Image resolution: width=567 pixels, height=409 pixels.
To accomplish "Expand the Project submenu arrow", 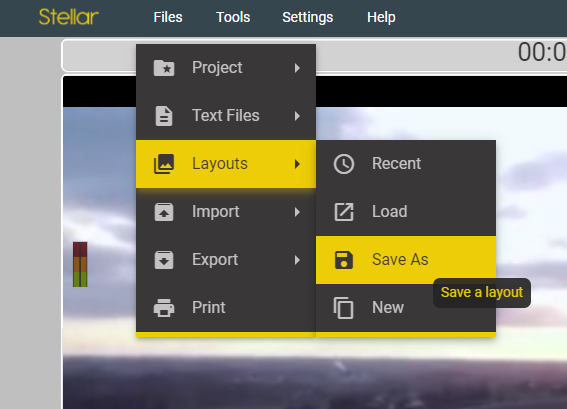I will [297, 68].
